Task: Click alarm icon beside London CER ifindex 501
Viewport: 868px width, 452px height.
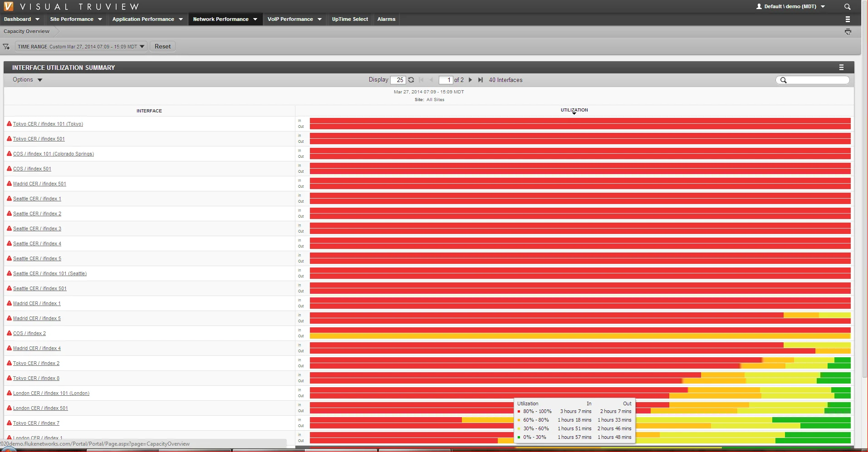Action: (x=9, y=408)
